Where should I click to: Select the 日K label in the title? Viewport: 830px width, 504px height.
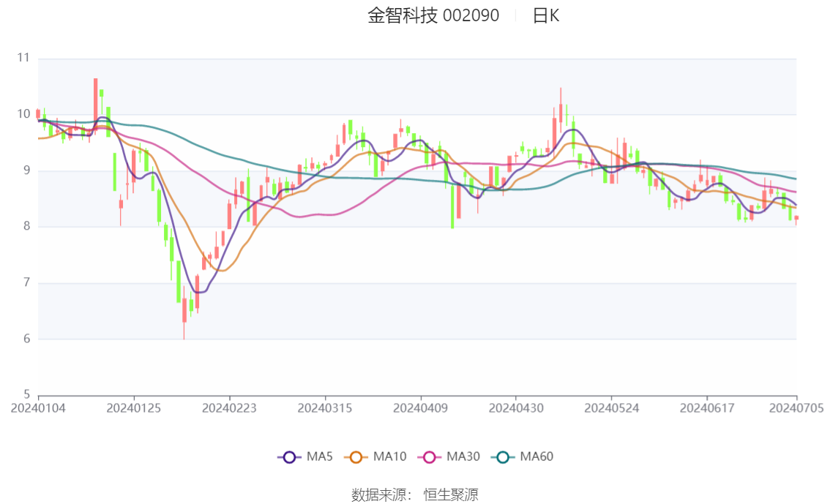(546, 15)
